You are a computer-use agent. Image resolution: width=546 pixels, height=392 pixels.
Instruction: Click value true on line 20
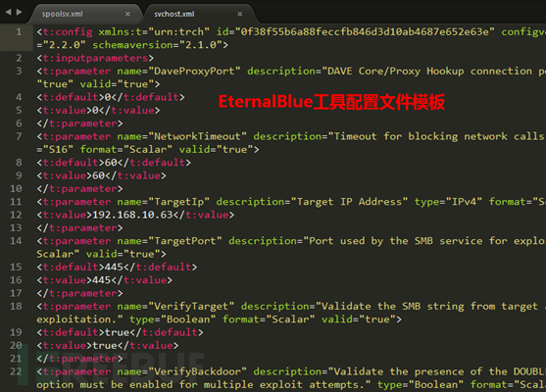click(105, 346)
